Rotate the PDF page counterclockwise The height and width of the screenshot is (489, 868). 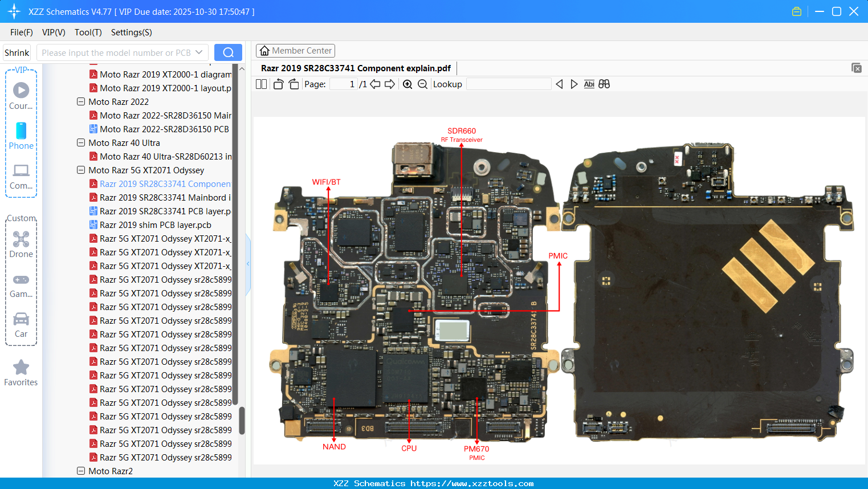click(278, 84)
